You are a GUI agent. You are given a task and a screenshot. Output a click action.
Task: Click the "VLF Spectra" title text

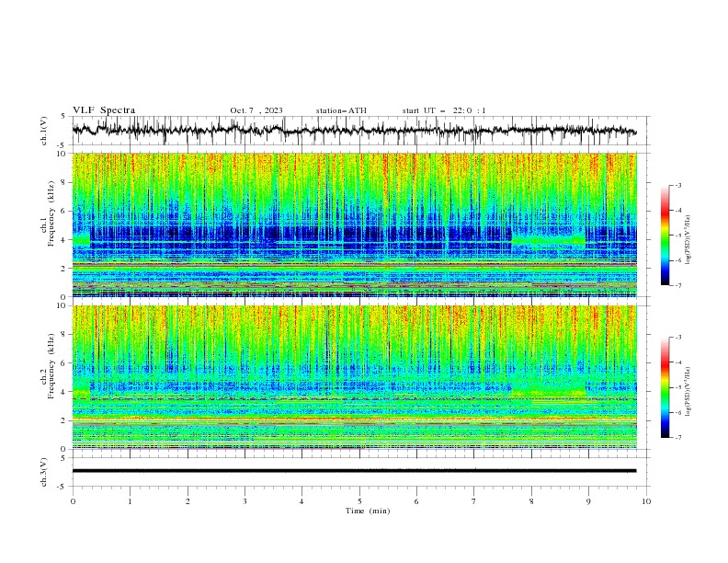(104, 110)
